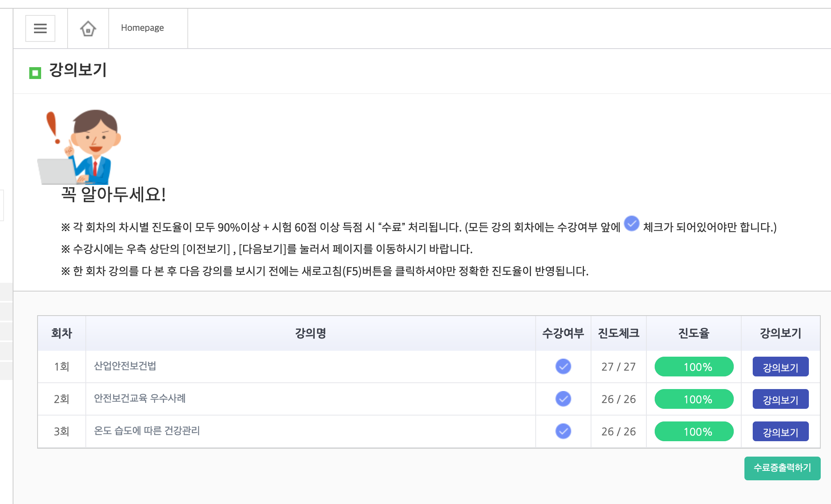Image resolution: width=831 pixels, height=504 pixels.
Task: Click the 수강여부 checkmark for 2회
Action: (x=563, y=399)
